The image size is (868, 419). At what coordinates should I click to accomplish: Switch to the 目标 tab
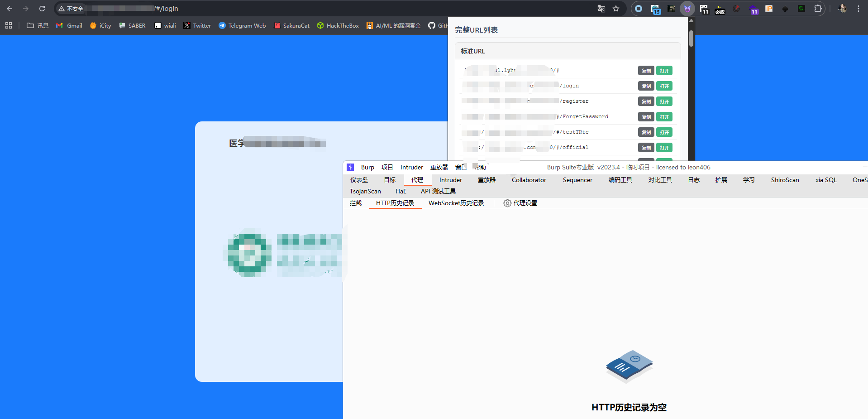point(390,180)
